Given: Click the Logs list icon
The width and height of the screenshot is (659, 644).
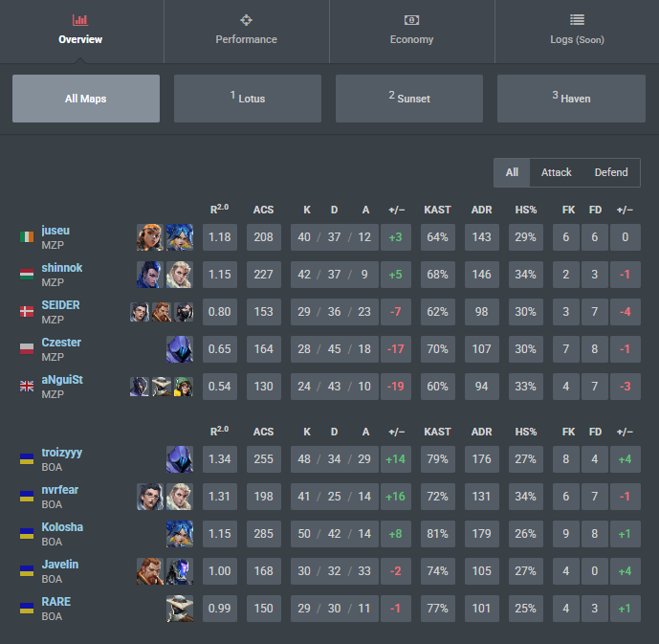Looking at the screenshot, I should click(577, 20).
